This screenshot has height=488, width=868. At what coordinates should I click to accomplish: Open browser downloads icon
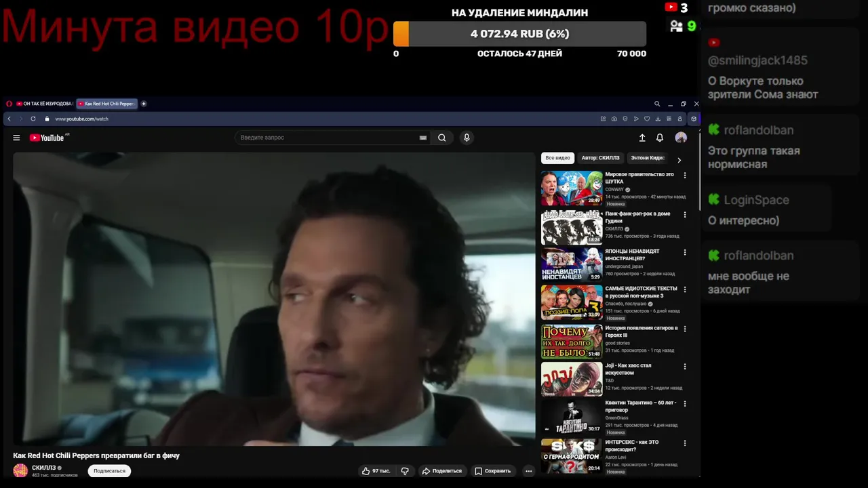point(658,119)
